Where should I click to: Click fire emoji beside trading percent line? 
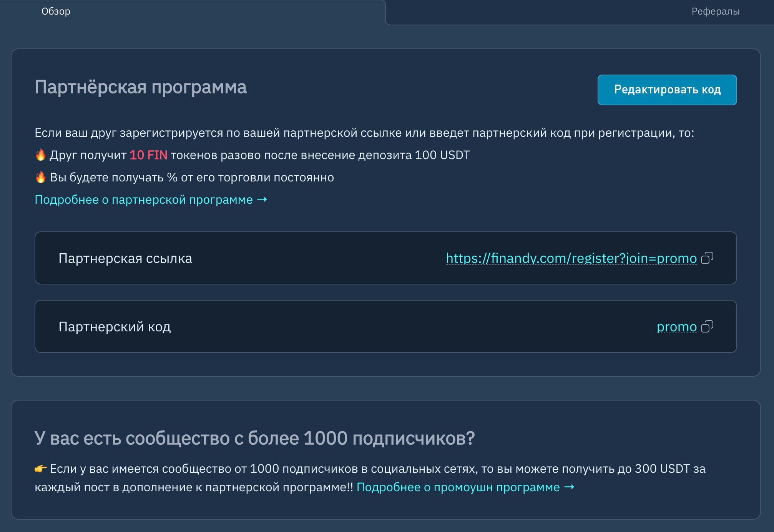[41, 177]
